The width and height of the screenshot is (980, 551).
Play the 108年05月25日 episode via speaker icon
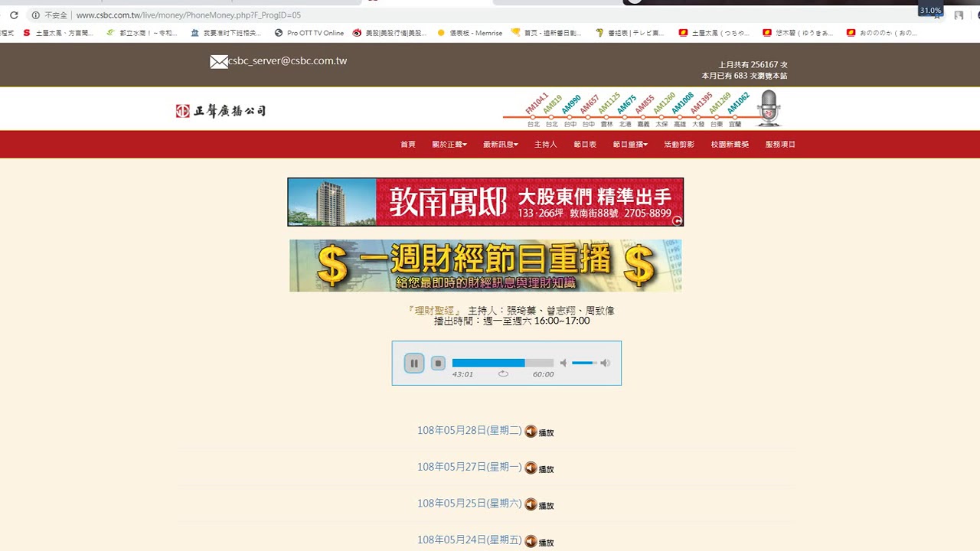point(531,504)
